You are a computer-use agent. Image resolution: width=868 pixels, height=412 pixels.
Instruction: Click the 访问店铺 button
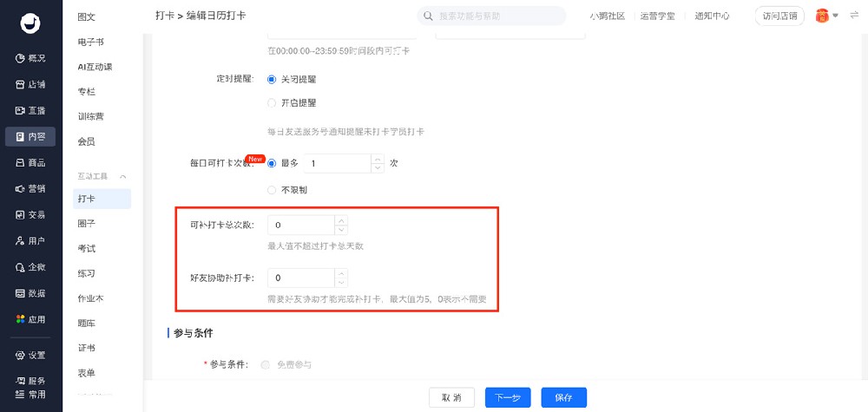780,16
